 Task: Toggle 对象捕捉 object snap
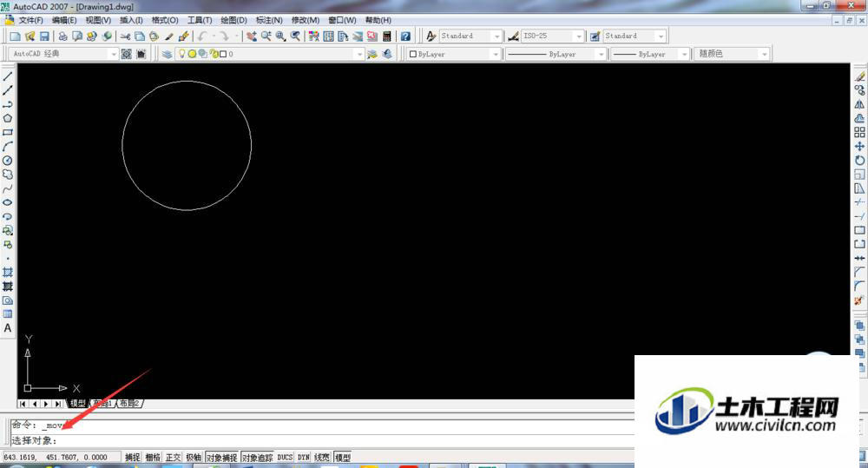[222, 458]
